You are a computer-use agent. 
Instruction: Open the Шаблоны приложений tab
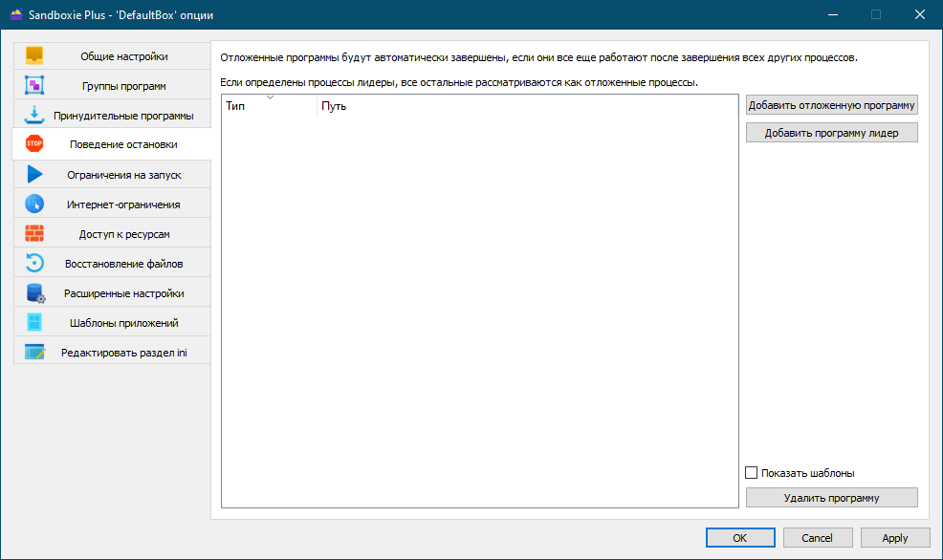coord(112,323)
